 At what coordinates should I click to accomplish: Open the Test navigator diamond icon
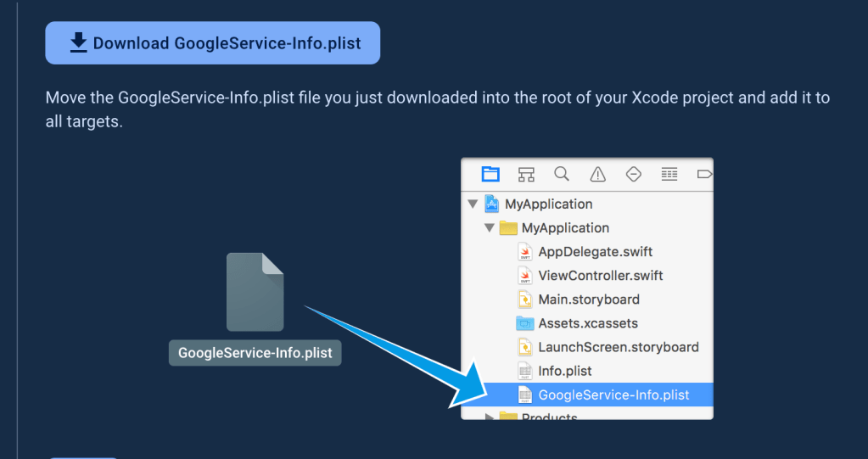click(633, 174)
